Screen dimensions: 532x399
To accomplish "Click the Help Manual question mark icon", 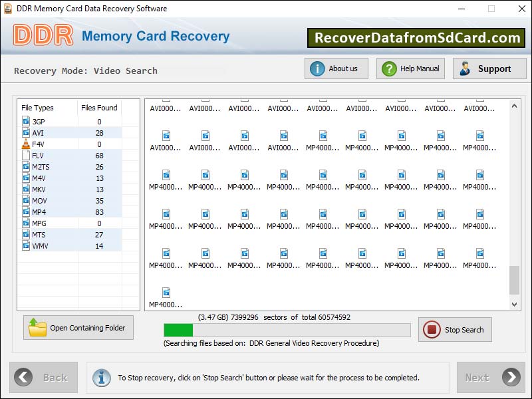I will (389, 69).
